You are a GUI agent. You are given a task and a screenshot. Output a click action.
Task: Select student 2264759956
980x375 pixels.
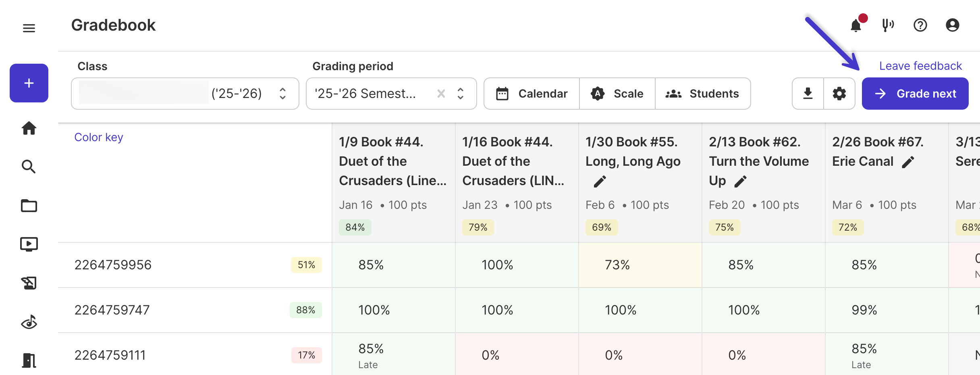(x=113, y=265)
